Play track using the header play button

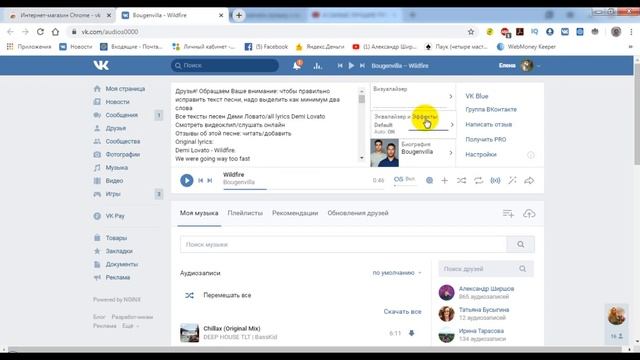(x=351, y=65)
